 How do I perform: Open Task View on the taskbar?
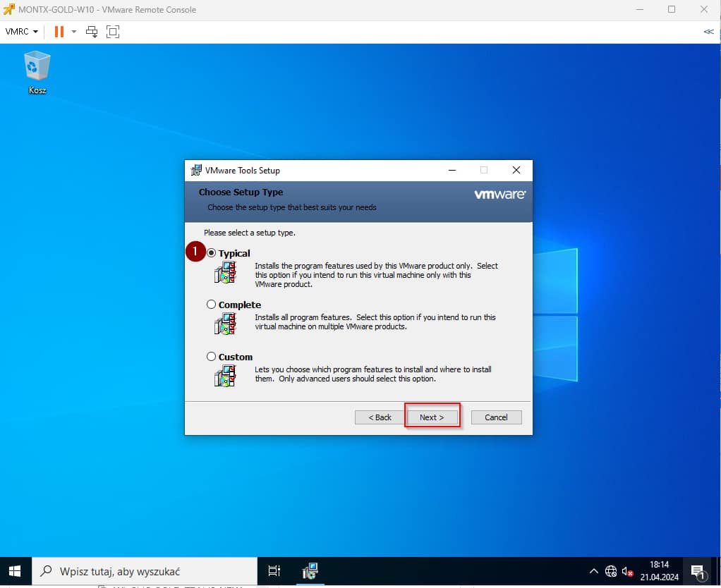(274, 571)
